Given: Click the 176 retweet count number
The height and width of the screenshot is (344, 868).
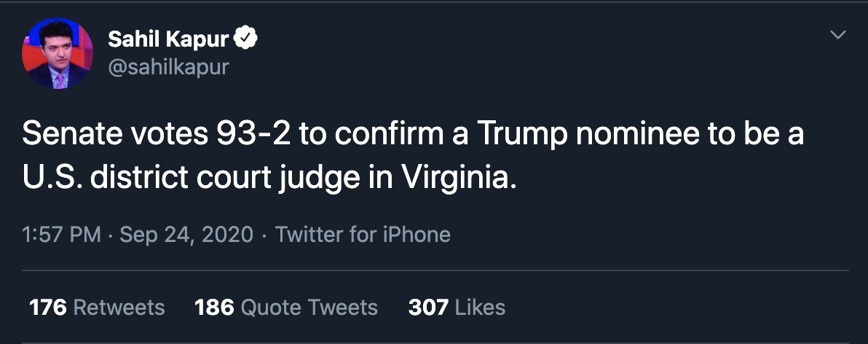Looking at the screenshot, I should (48, 308).
